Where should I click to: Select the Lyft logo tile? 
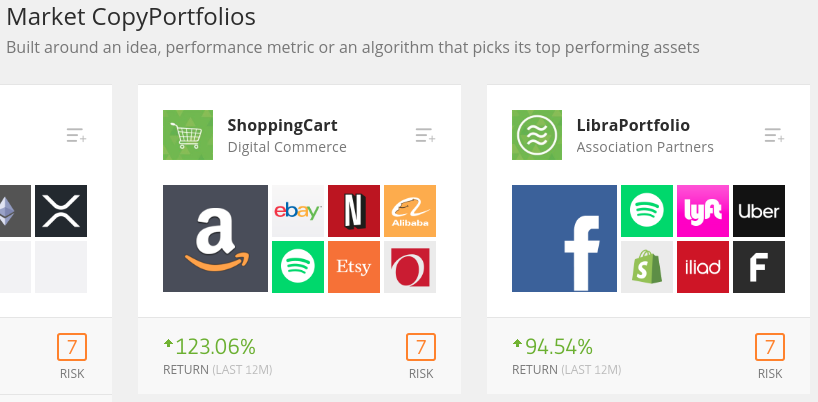[x=703, y=211]
